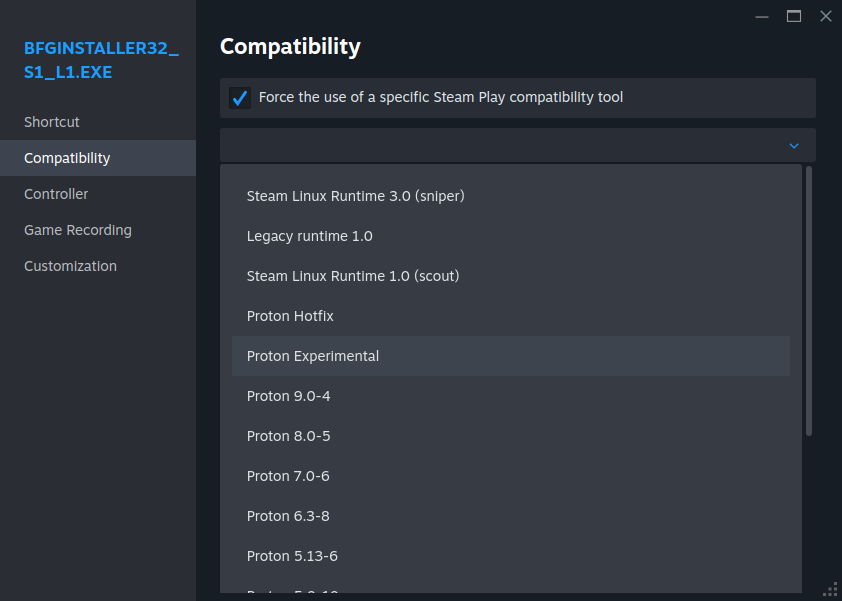
Task: Switch to the Controller tab
Action: point(56,194)
